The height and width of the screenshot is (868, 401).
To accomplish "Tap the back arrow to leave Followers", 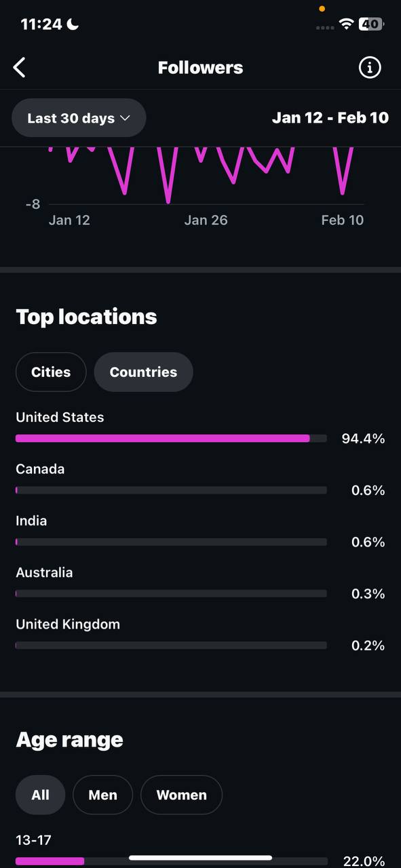I will 19,67.
